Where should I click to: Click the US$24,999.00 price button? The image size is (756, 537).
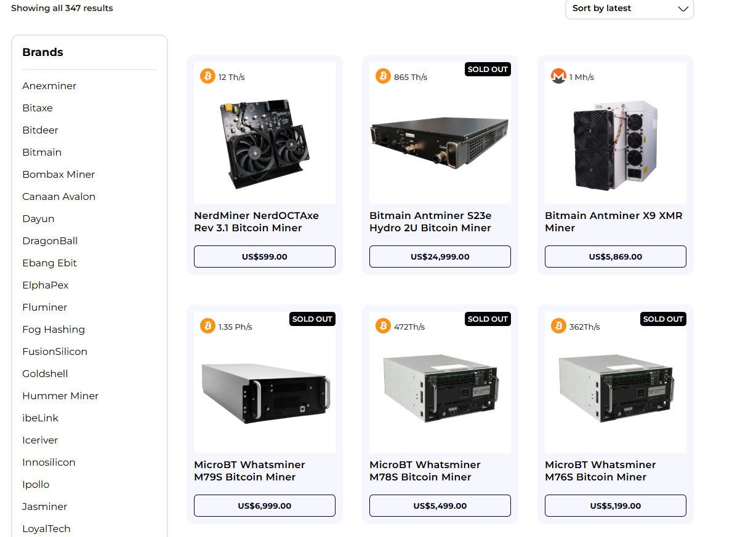tap(440, 257)
